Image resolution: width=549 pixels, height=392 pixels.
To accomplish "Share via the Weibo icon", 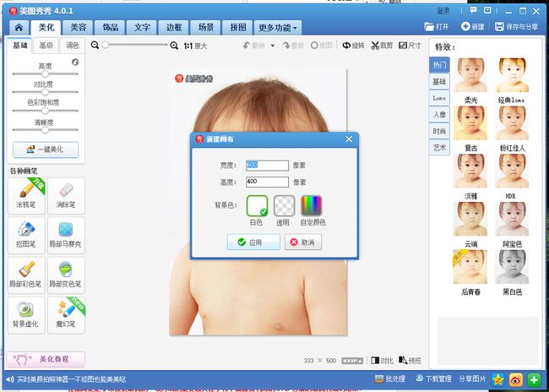I will pos(516,379).
